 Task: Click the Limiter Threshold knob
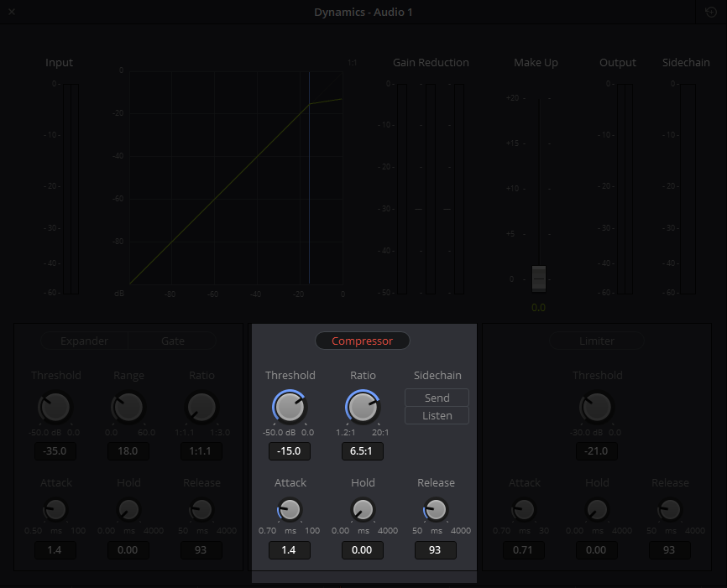596,407
